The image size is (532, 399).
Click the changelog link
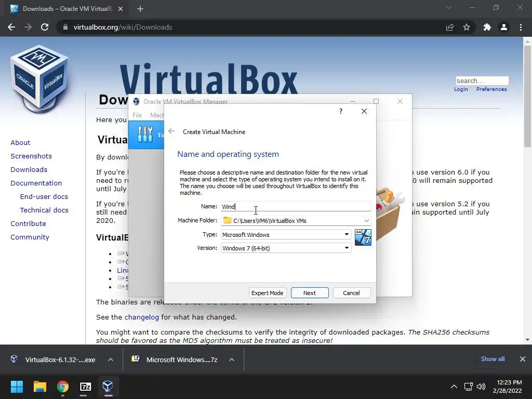[141, 317]
